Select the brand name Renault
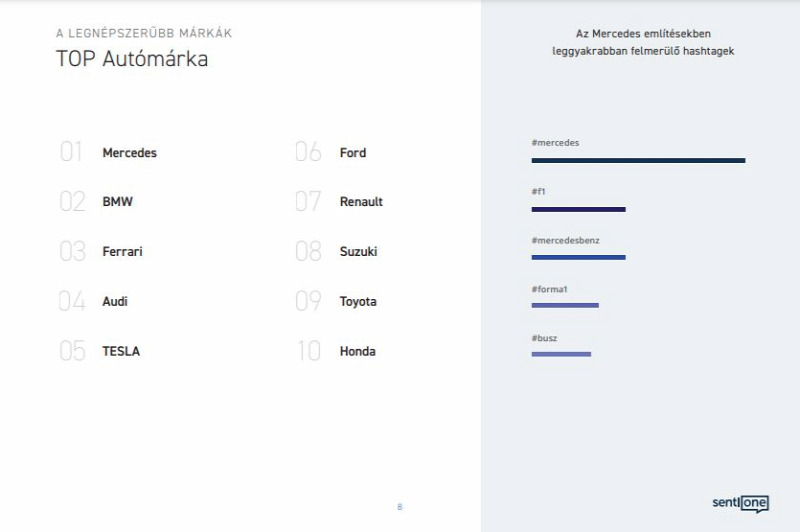This screenshot has width=800, height=532. [x=361, y=201]
